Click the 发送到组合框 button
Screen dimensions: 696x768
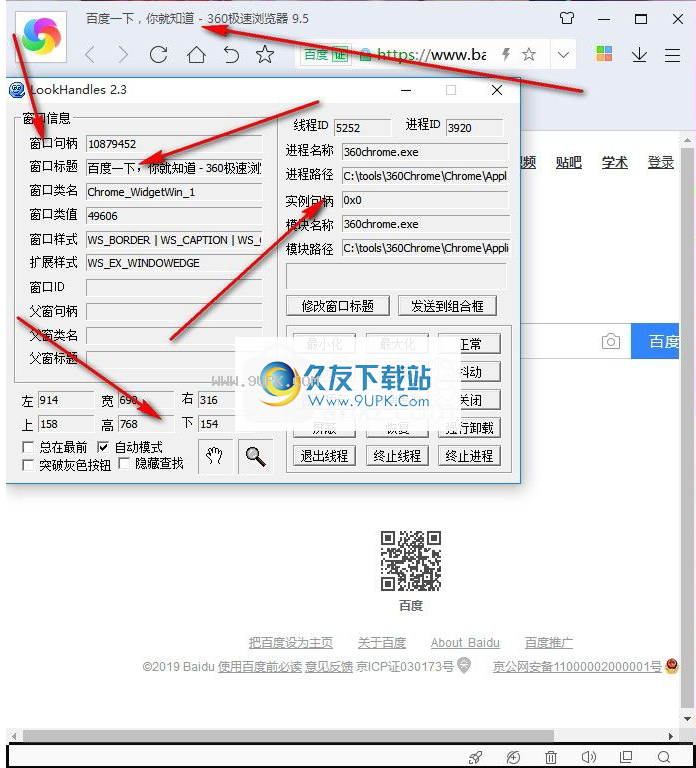(447, 306)
